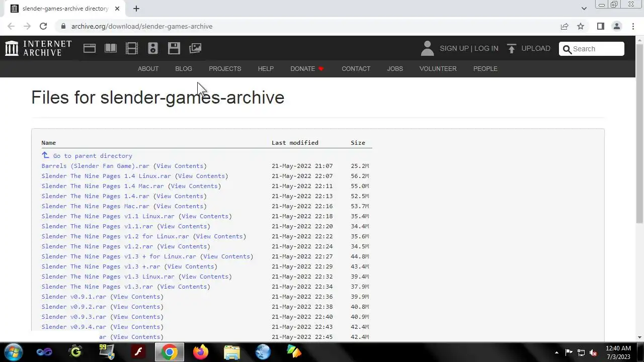This screenshot has width=644, height=362.
Task: Open the CONTACT menu item
Action: click(x=356, y=69)
